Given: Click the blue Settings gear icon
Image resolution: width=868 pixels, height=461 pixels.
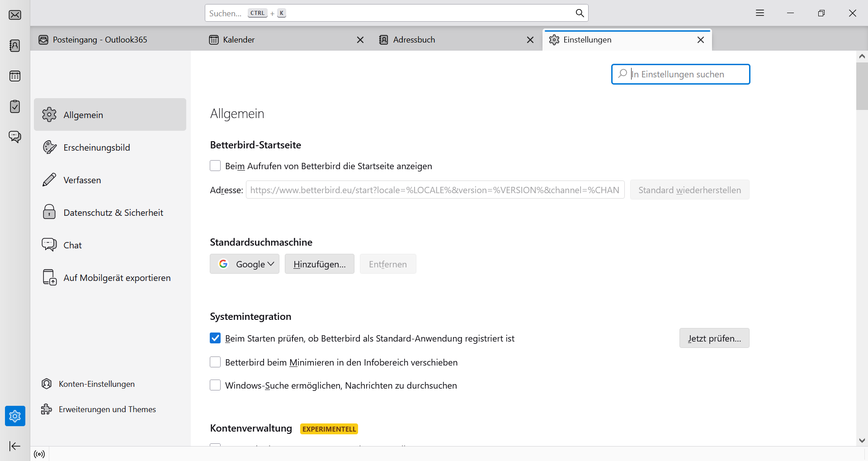Looking at the screenshot, I should coord(15,416).
